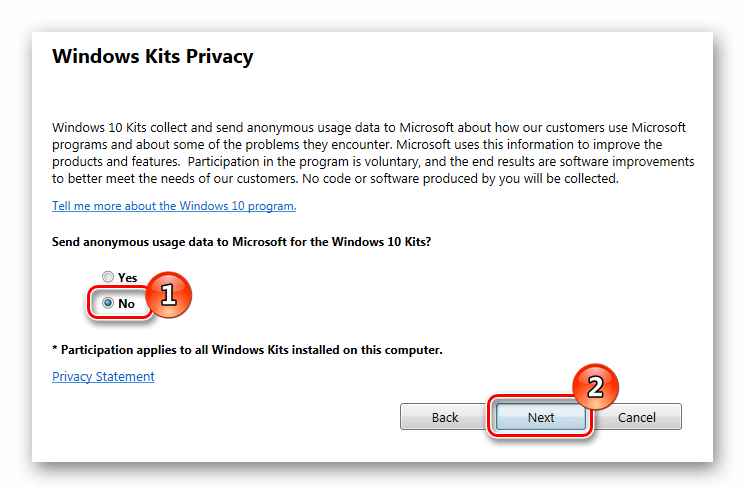745x494 pixels.
Task: Click the No option label text
Action: tap(126, 304)
